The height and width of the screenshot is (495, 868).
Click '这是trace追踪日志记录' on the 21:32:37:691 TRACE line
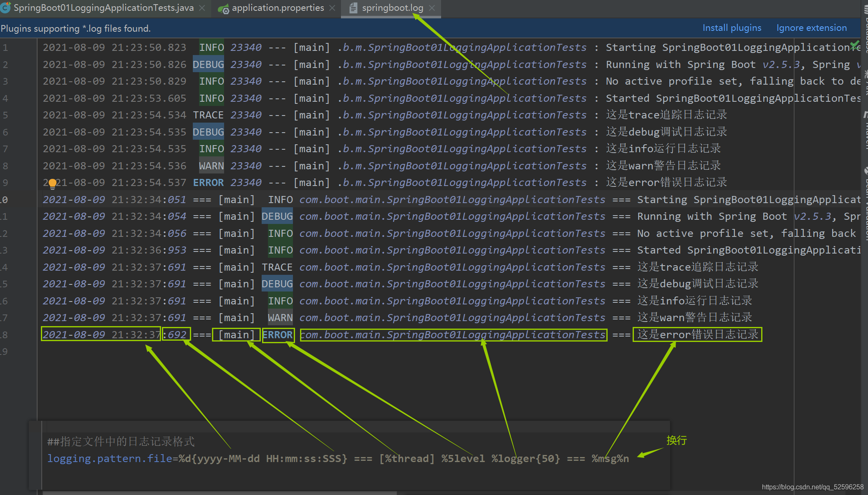coord(698,267)
